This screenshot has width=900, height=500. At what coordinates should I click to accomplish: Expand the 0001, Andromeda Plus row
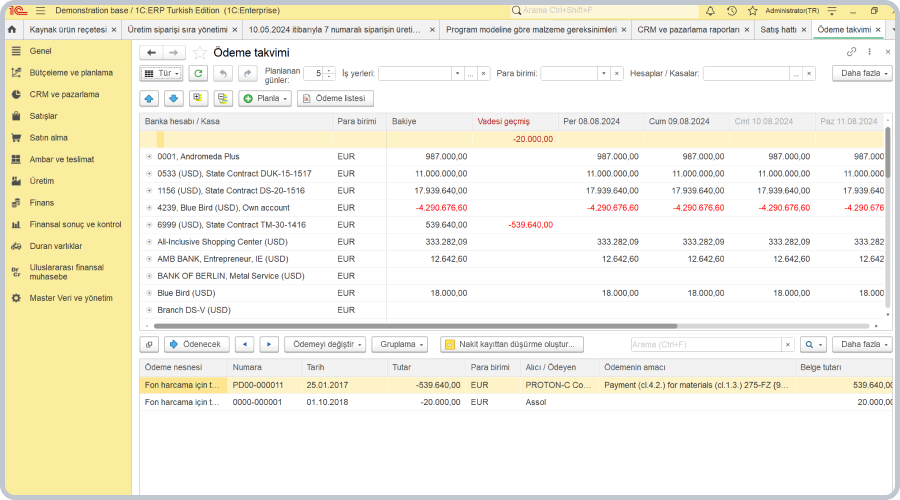149,157
